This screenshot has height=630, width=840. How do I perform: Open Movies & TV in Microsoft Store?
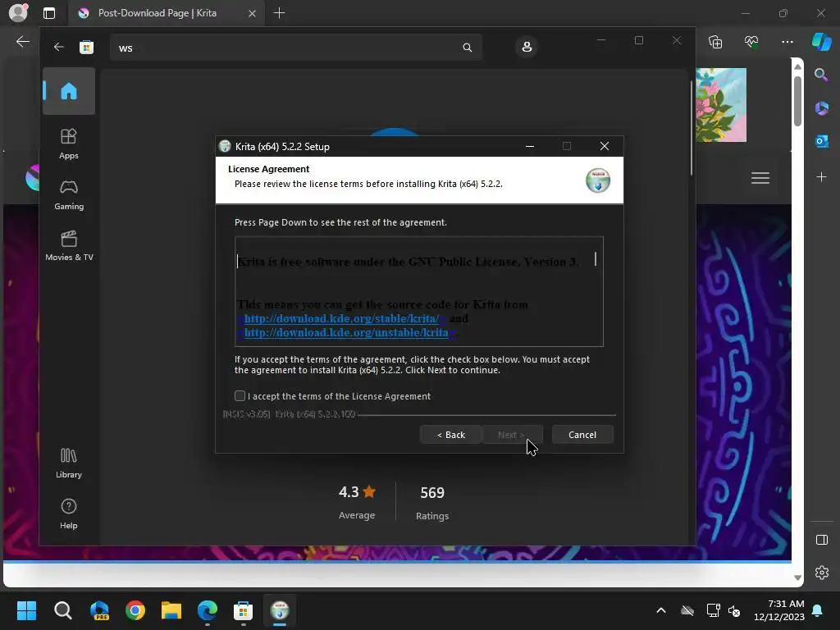[69, 245]
